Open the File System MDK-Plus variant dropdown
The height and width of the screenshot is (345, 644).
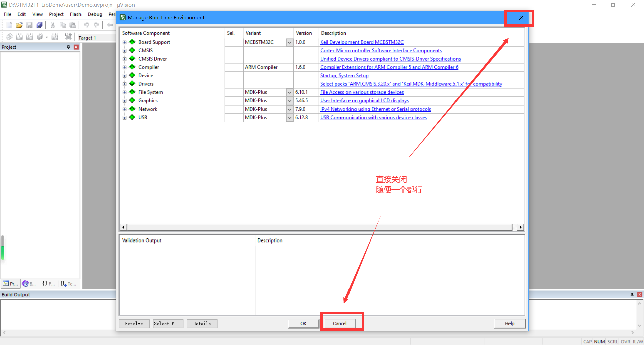(290, 92)
